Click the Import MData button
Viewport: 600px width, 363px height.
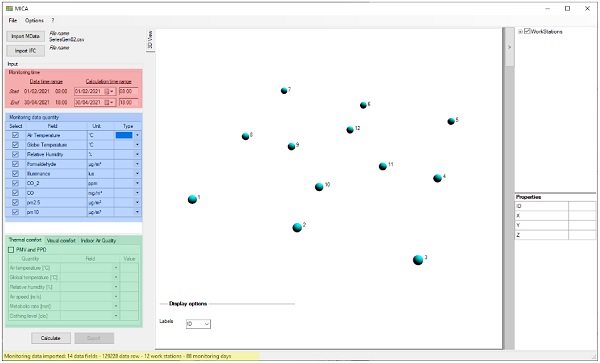pos(25,36)
